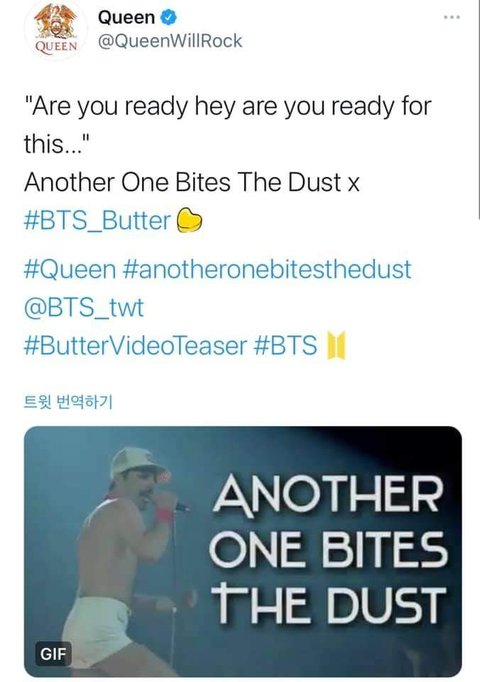
Task: Open the @QueenWillRock handle
Action: click(x=170, y=41)
